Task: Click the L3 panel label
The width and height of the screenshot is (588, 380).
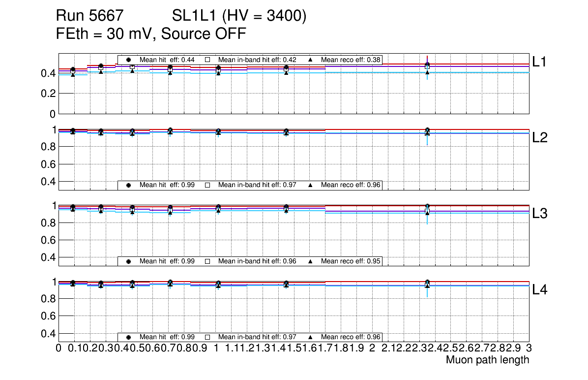Action: tap(540, 214)
